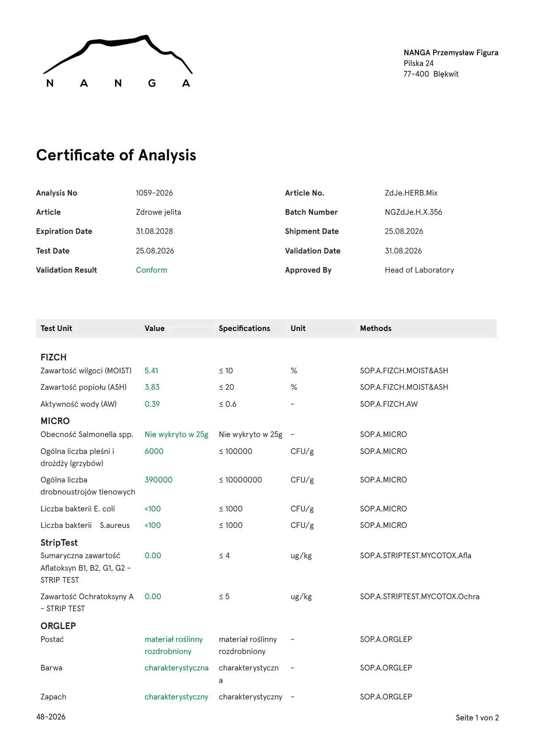Click expiration date value "31.08.2028"
Screen dimensions: 535x756
point(154,231)
